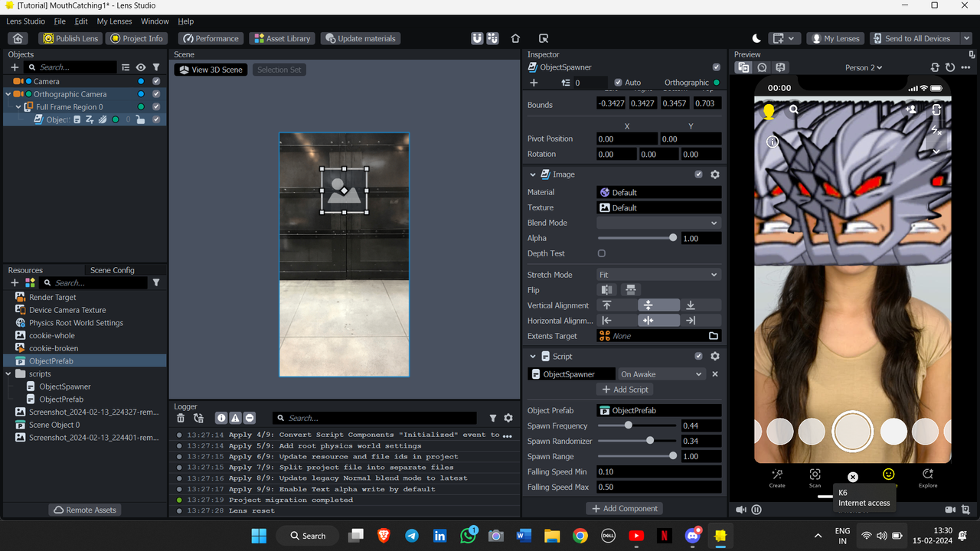Viewport: 980px width, 551px height.
Task: Open Preview panel more options
Action: (x=965, y=67)
